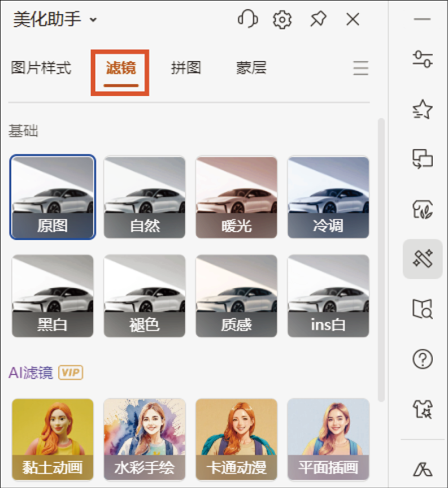
Task: Pin the 美化助手 panel
Action: click(x=318, y=20)
